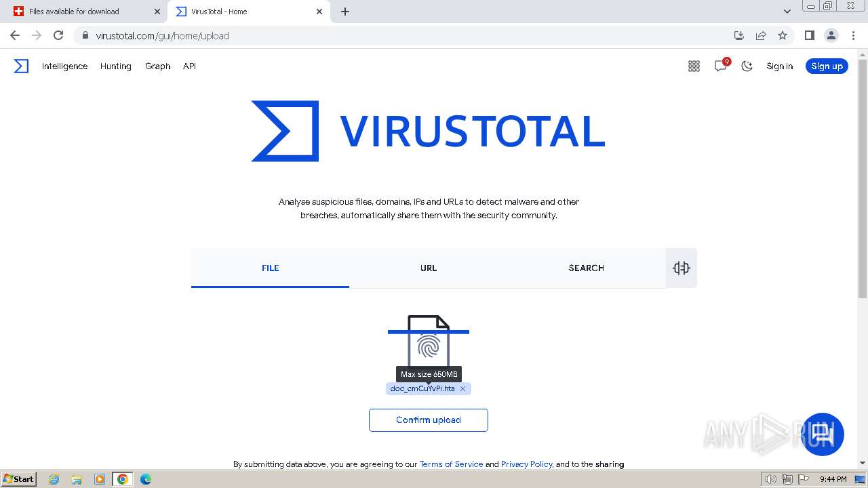
Task: Remove doc_cmCuYvPi.hta file with X
Action: point(462,388)
